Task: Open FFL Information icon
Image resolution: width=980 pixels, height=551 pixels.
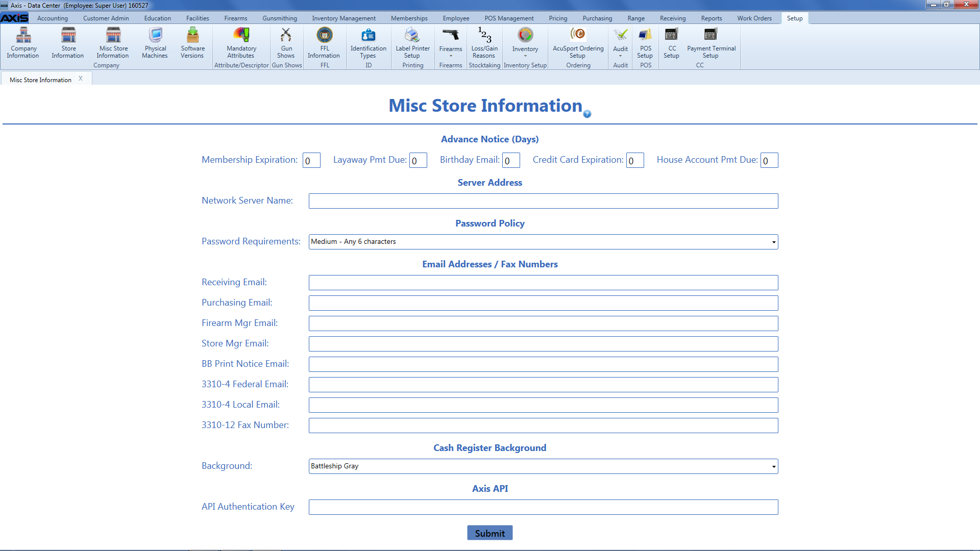Action: click(x=324, y=43)
